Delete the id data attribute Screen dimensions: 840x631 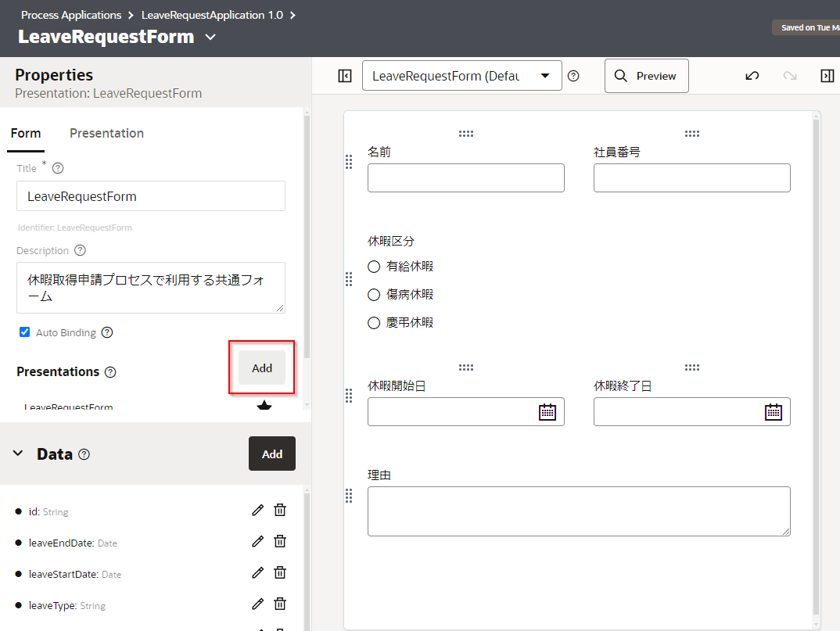point(280,510)
